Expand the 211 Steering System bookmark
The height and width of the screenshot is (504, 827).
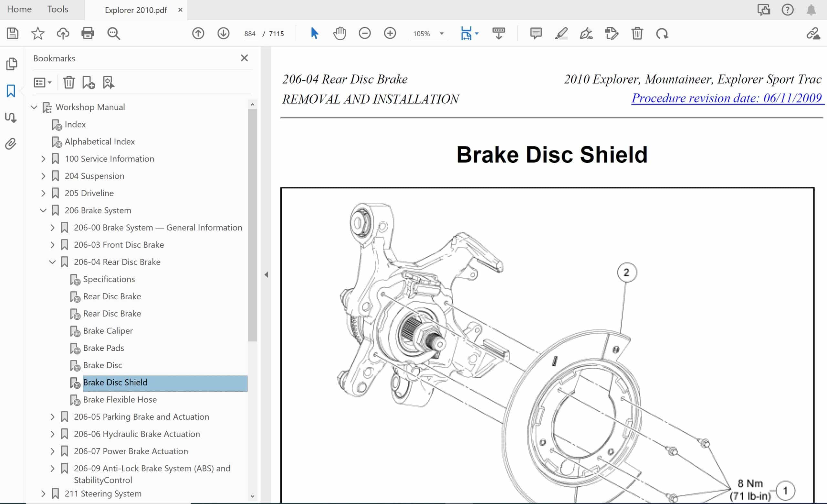click(x=43, y=494)
